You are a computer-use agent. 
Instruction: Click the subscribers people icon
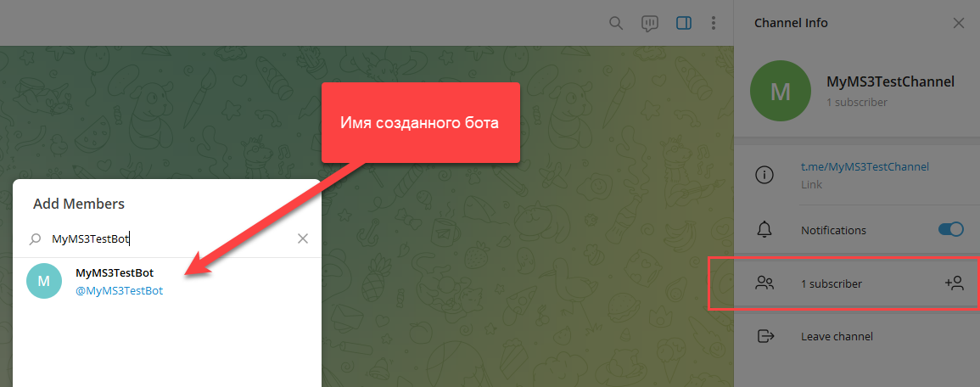coord(764,283)
